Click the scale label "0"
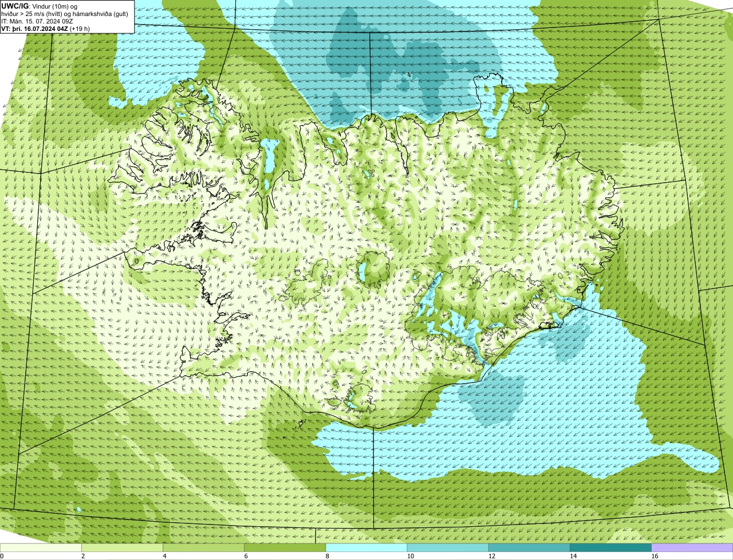The width and height of the screenshot is (733, 560). pos(2,556)
